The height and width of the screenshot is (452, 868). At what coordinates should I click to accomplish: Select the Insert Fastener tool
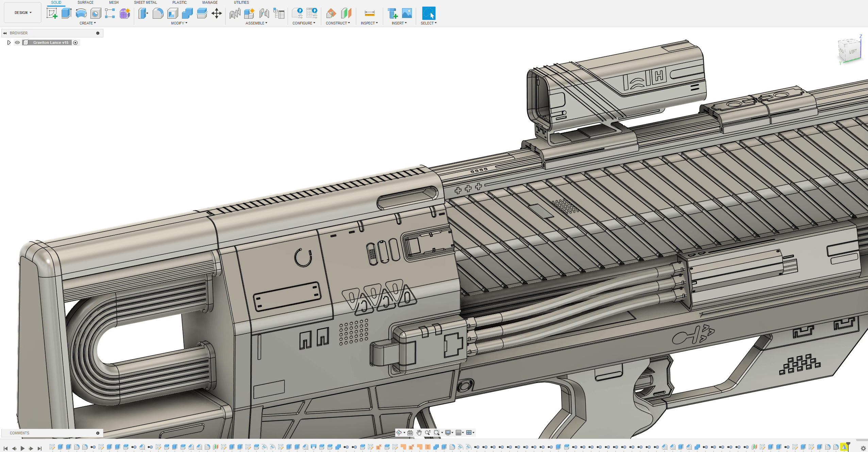point(392,14)
